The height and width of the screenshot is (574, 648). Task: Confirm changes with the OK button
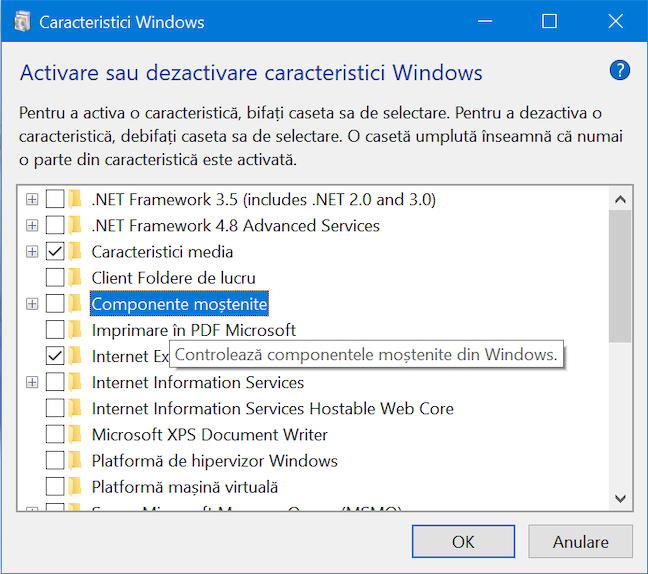[463, 541]
